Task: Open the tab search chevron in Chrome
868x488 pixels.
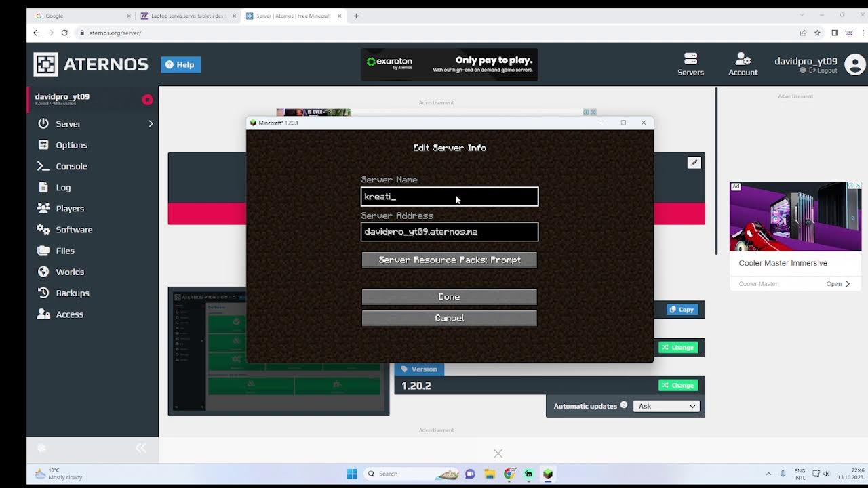Action: 802,15
